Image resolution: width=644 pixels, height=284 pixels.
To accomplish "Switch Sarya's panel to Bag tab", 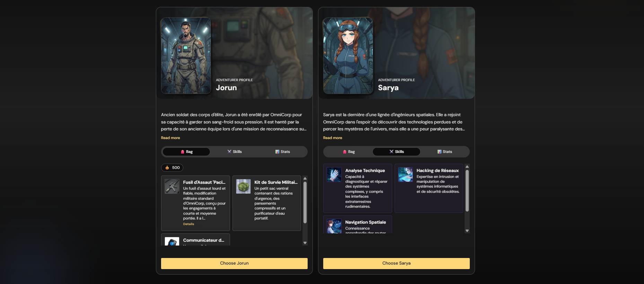I will pos(349,152).
